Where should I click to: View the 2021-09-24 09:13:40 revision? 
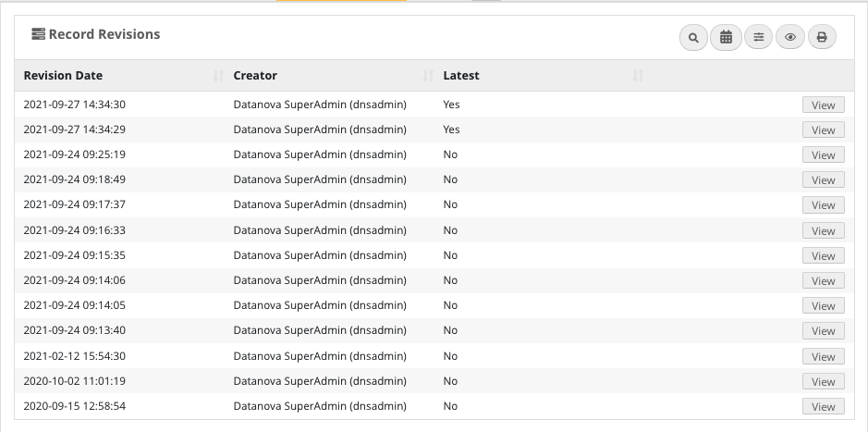click(x=823, y=330)
